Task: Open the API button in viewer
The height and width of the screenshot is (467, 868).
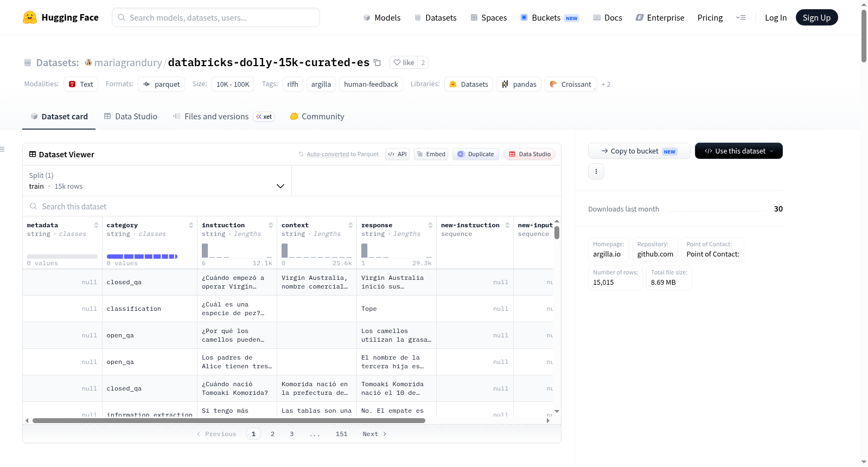Action: click(x=397, y=154)
